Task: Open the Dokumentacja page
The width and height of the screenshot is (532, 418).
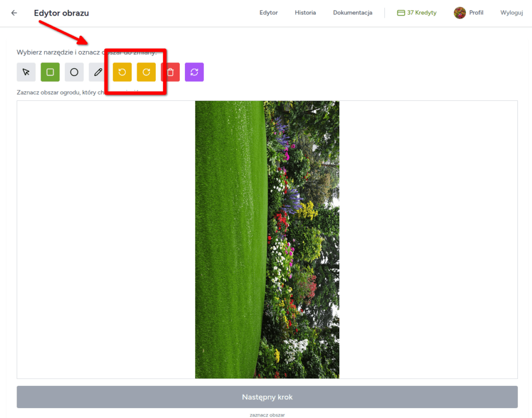Action: pyautogui.click(x=352, y=13)
